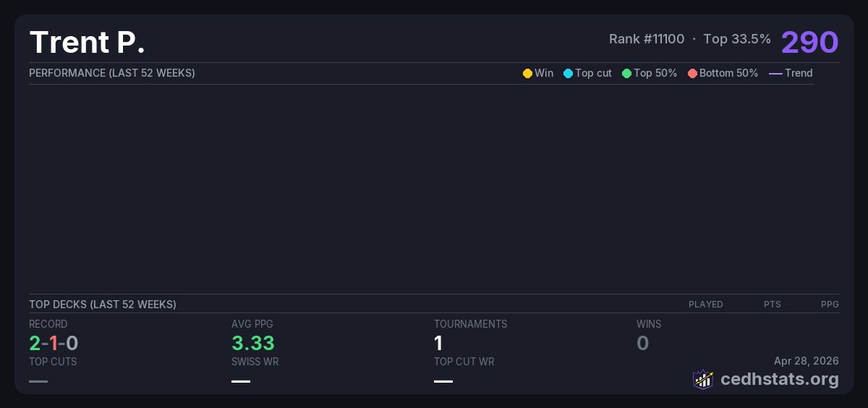This screenshot has height=408, width=868.
Task: Toggle the Top cut legend label
Action: pyautogui.click(x=593, y=73)
